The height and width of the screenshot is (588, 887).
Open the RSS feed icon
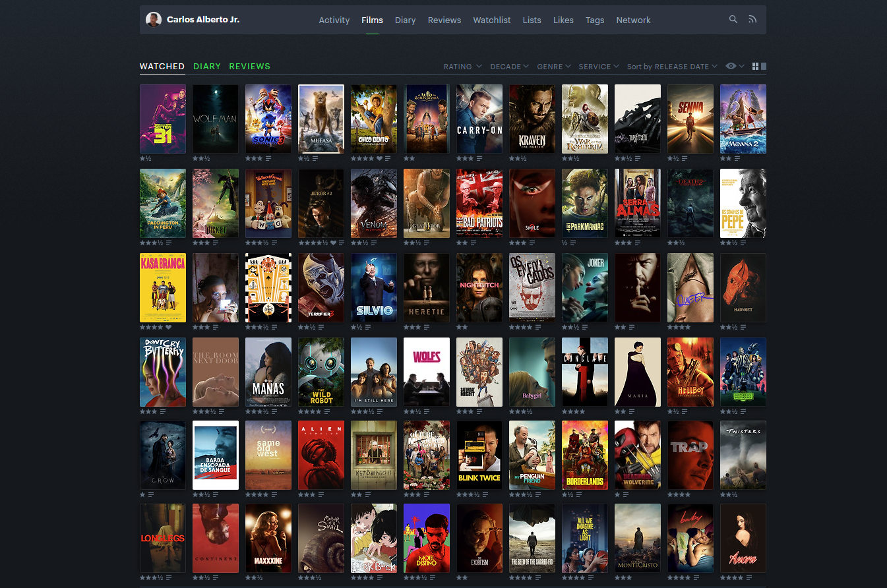(752, 20)
